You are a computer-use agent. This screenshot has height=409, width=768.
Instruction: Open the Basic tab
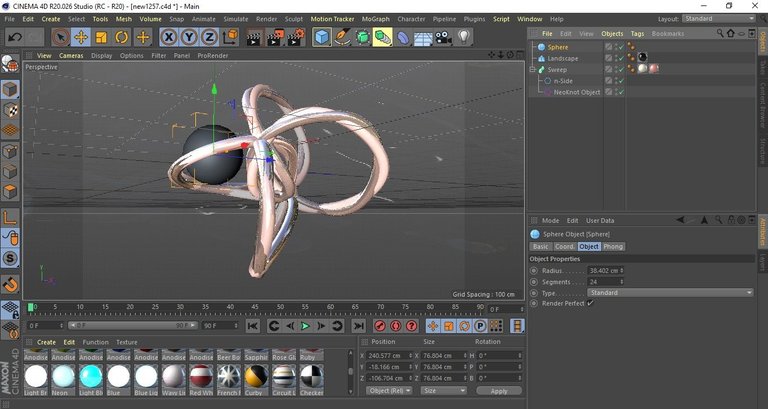(541, 246)
